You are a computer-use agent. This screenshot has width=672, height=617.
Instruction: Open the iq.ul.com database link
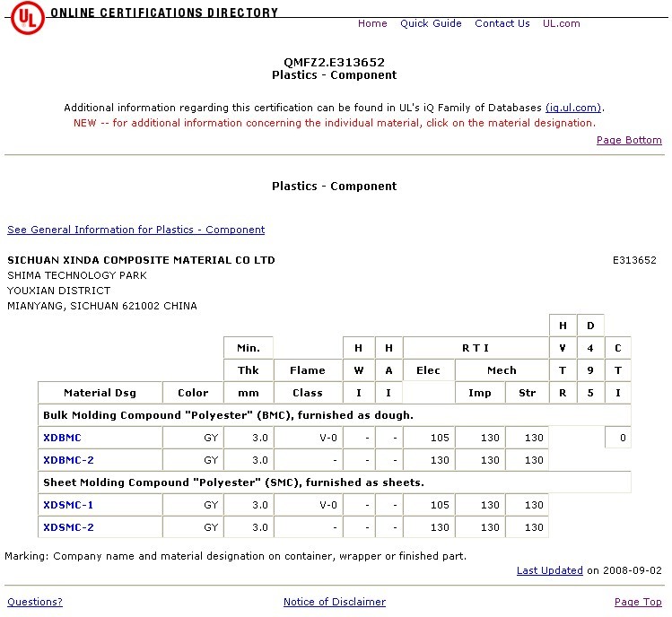(573, 108)
